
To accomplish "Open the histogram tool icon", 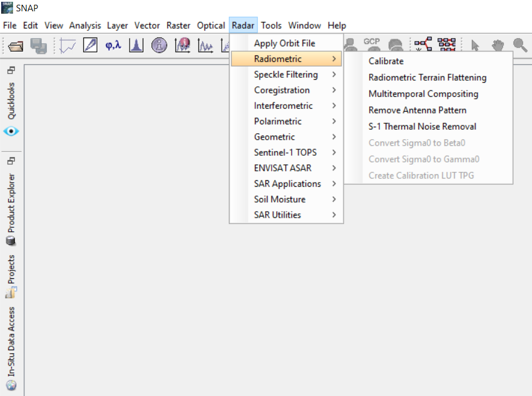I will pos(136,45).
